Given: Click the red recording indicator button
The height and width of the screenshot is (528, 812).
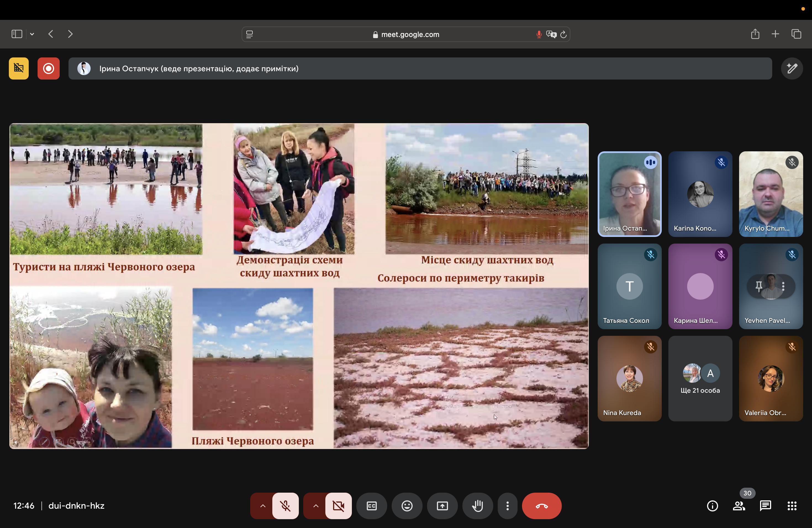Looking at the screenshot, I should point(48,68).
